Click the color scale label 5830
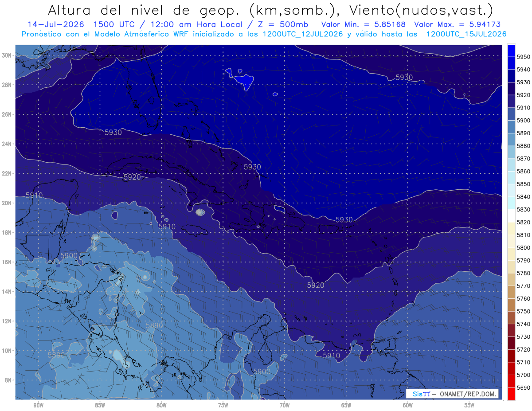 [x=524, y=209]
